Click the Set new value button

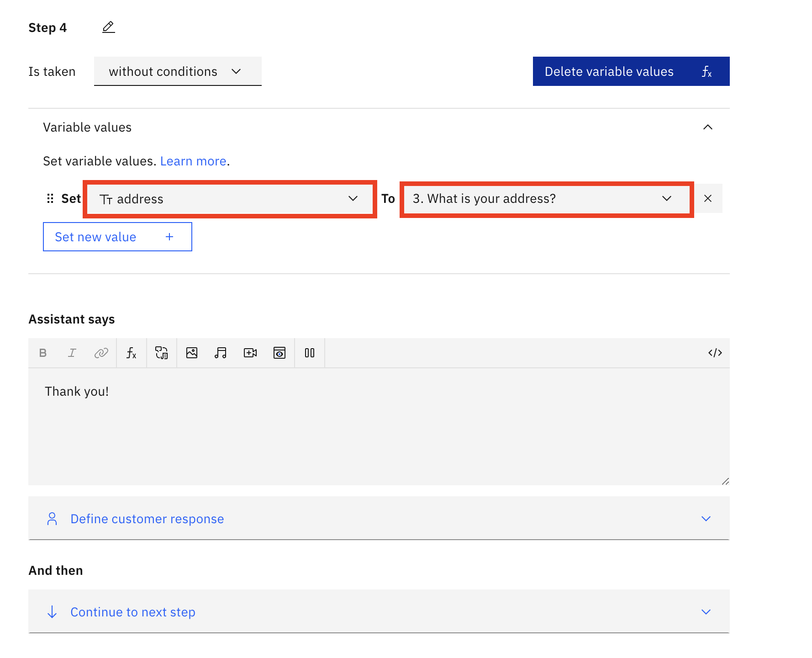117,237
